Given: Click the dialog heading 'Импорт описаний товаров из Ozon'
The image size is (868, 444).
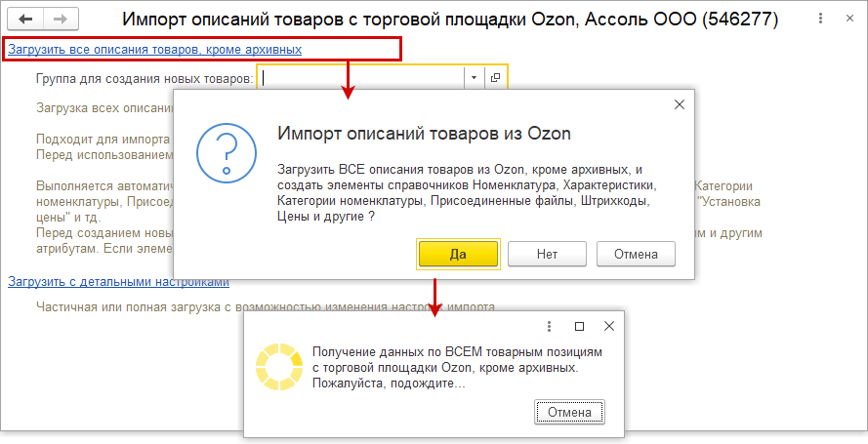Looking at the screenshot, I should tap(424, 134).
